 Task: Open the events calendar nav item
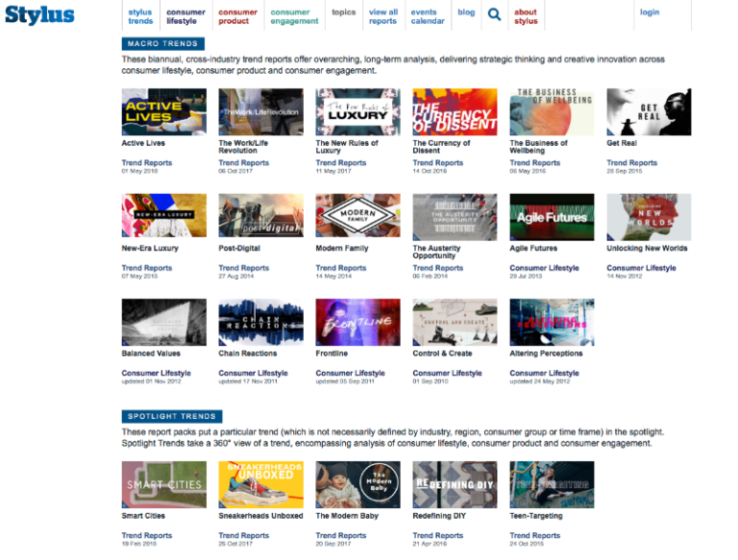coord(428,16)
